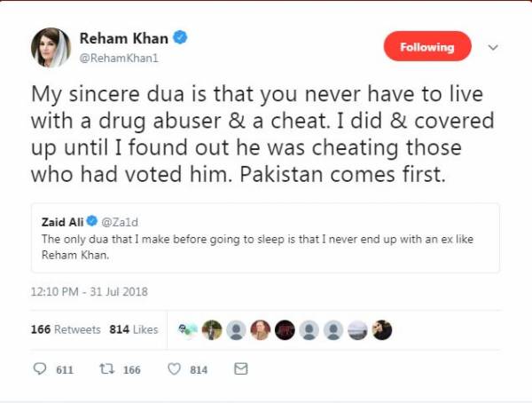This screenshot has height=403, width=532.
Task: Open the quoted tweet text by Zaid Ali
Action: click(257, 246)
